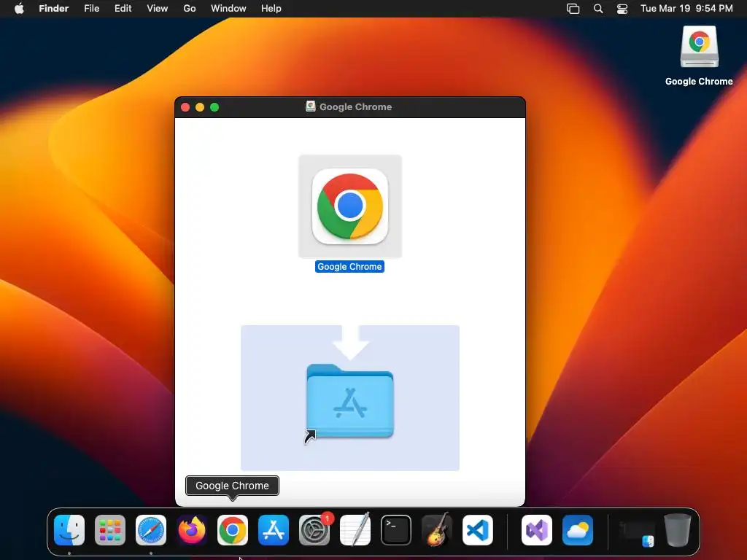Screen dimensions: 747x560
Task: Open the Trash in the Dock
Action: (678, 530)
